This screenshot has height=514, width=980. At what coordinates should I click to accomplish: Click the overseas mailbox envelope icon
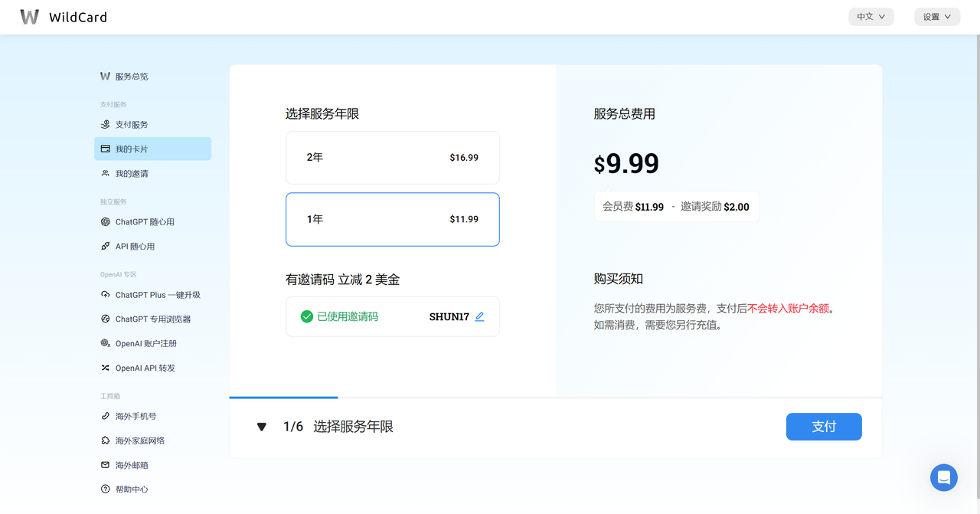click(106, 465)
